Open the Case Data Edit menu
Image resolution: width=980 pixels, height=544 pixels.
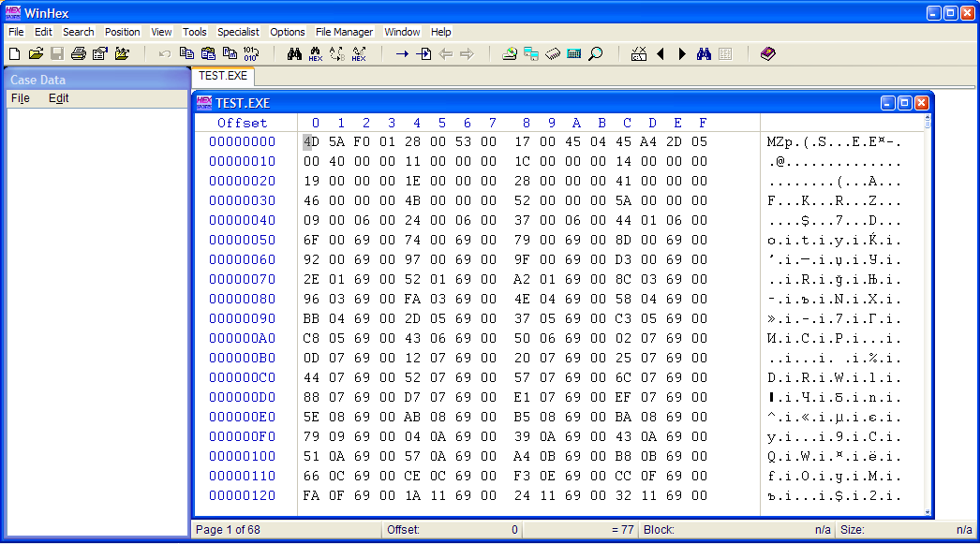[x=58, y=98]
